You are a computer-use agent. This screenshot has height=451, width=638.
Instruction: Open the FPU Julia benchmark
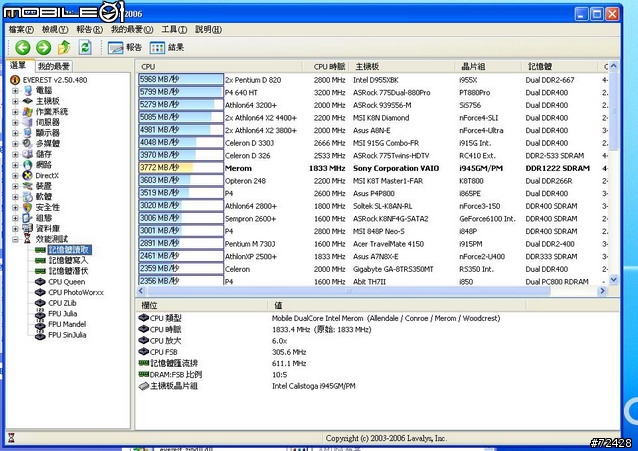click(56, 313)
